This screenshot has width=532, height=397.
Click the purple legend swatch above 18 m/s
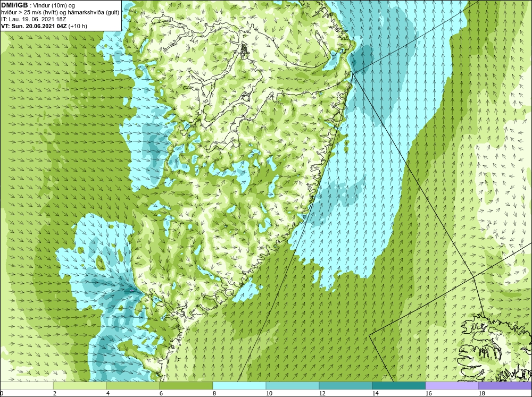point(505,386)
